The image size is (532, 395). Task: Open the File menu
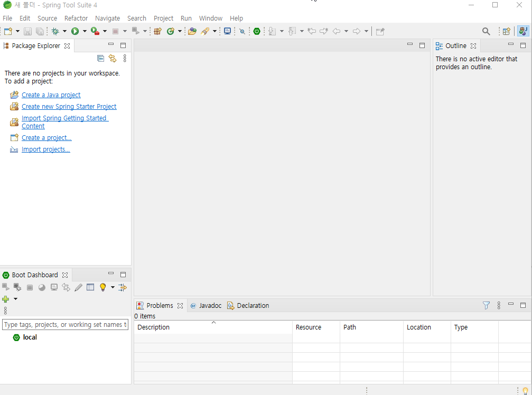[7, 18]
